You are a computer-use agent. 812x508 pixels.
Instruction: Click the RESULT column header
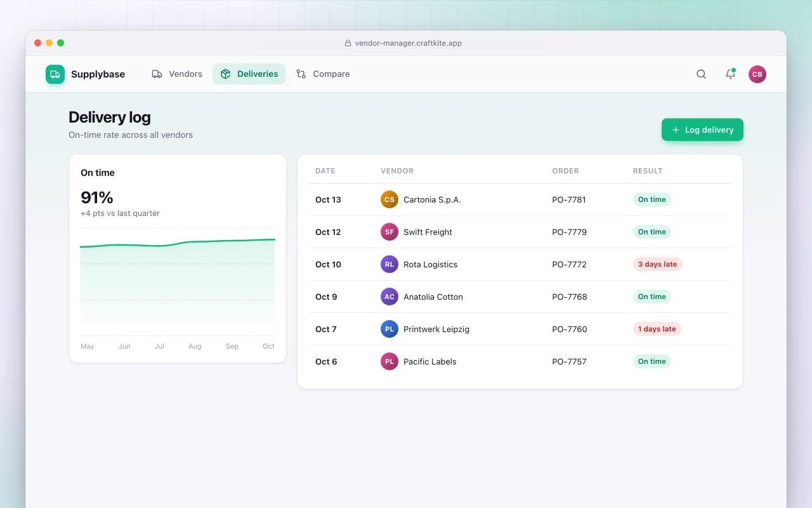[648, 171]
